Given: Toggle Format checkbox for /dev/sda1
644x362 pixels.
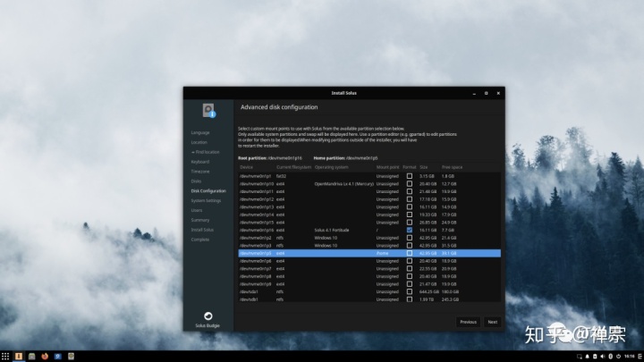Looking at the screenshot, I should (410, 291).
